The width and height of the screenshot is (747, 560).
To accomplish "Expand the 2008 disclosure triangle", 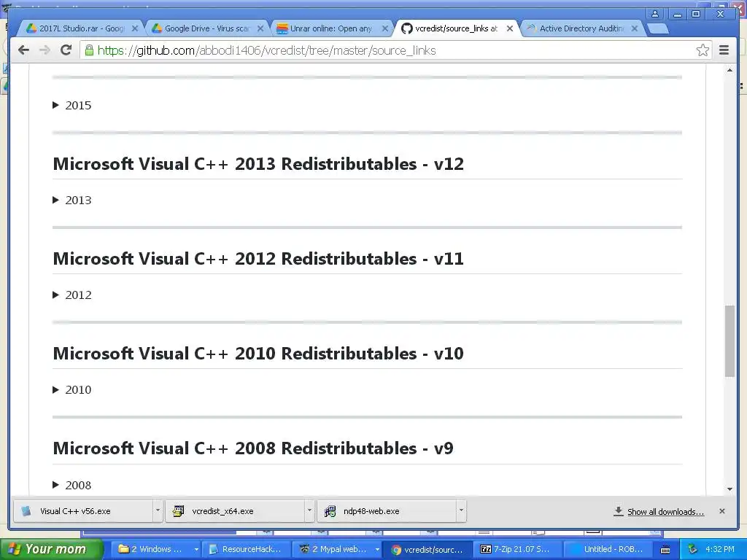I will [55, 485].
